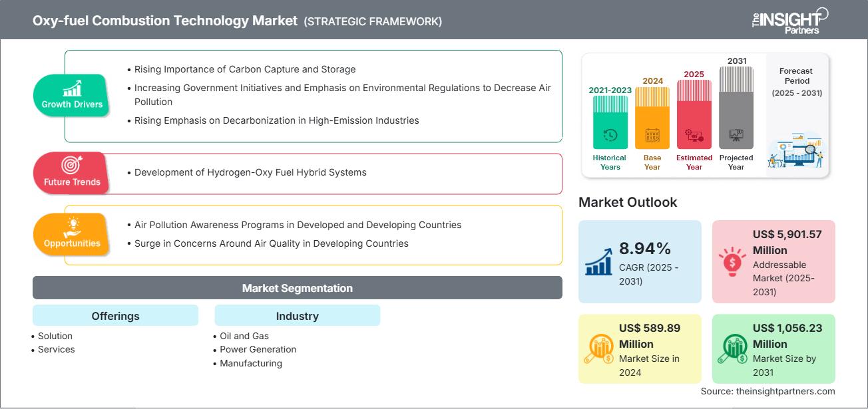Click the Market Size 2024 magnifier icon
The width and height of the screenshot is (868, 409).
point(598,348)
